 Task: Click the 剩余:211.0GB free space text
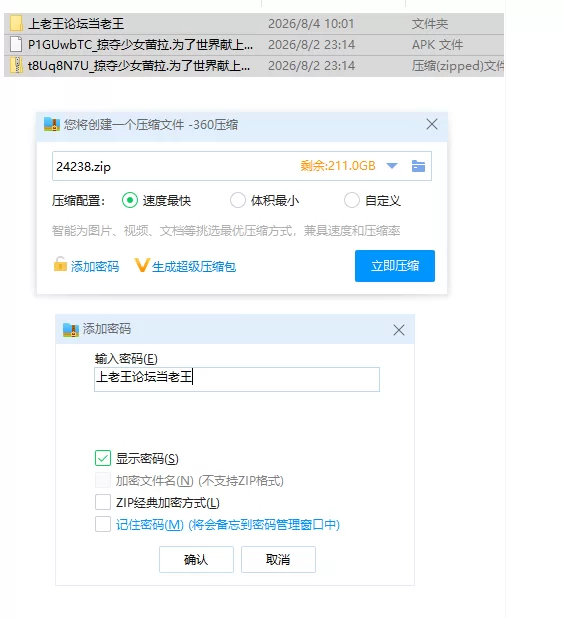[x=338, y=166]
